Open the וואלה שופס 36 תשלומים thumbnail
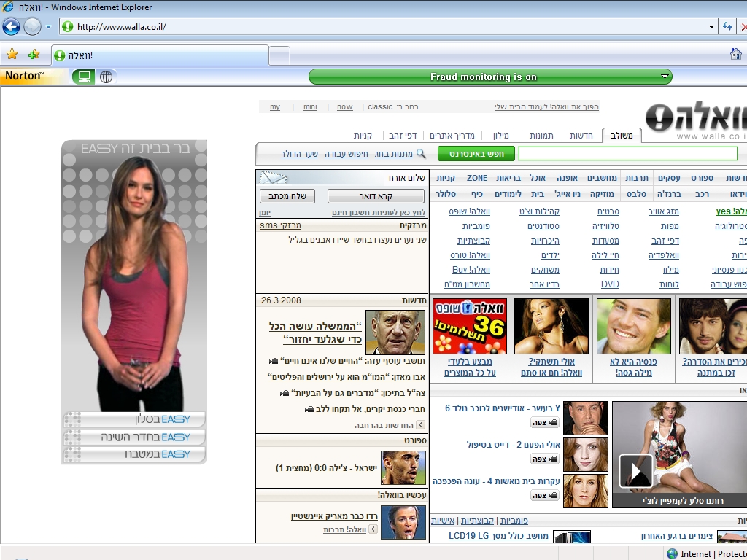 pyautogui.click(x=470, y=326)
